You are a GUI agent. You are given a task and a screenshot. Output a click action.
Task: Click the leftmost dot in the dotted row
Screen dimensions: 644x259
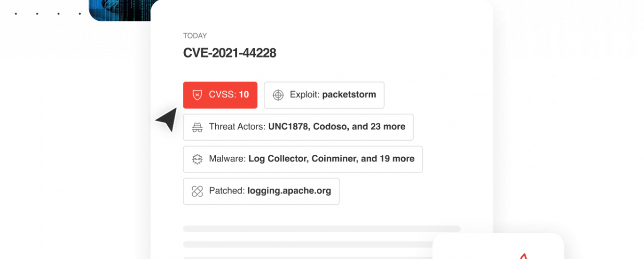coord(16,14)
